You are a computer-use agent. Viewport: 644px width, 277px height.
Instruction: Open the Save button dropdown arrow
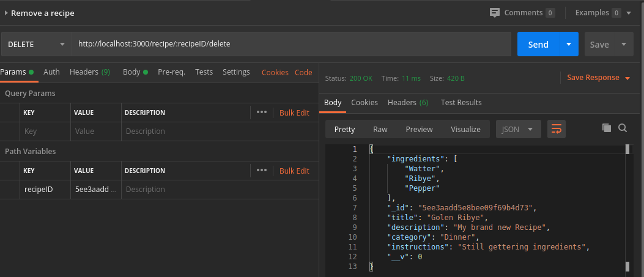pos(624,44)
